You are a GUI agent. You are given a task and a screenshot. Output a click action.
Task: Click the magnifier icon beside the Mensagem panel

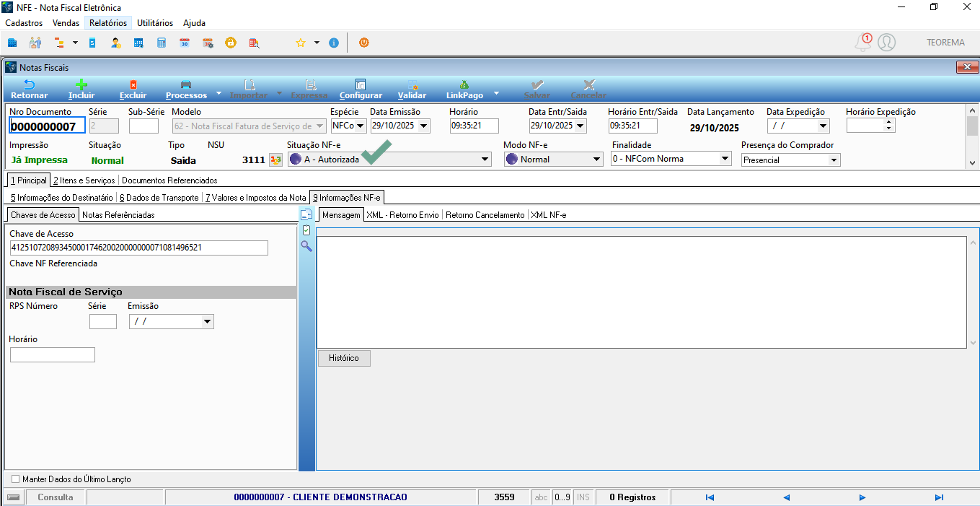(306, 246)
